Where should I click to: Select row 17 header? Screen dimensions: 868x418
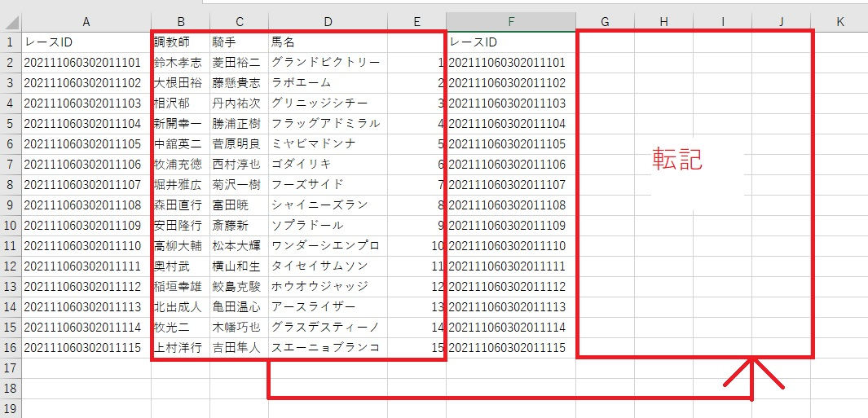click(11, 368)
